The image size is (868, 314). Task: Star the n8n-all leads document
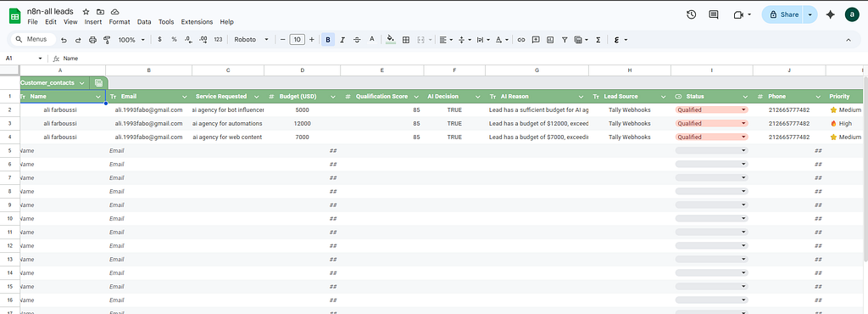tap(86, 12)
